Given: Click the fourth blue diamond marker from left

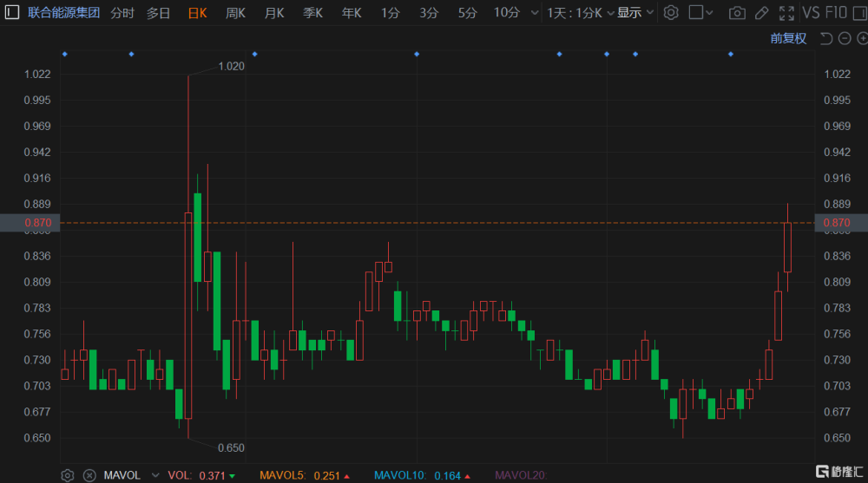Looking at the screenshot, I should point(417,55).
